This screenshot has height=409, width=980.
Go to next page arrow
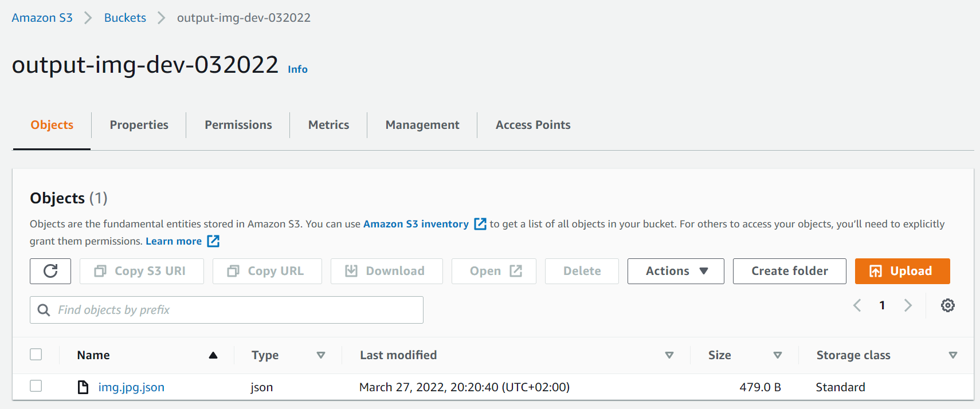(x=908, y=305)
